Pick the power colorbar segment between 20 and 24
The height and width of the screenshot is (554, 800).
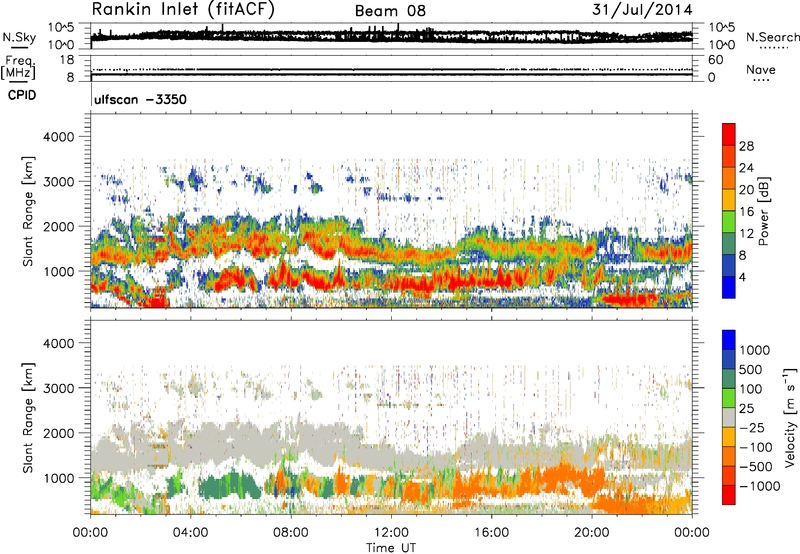(729, 178)
